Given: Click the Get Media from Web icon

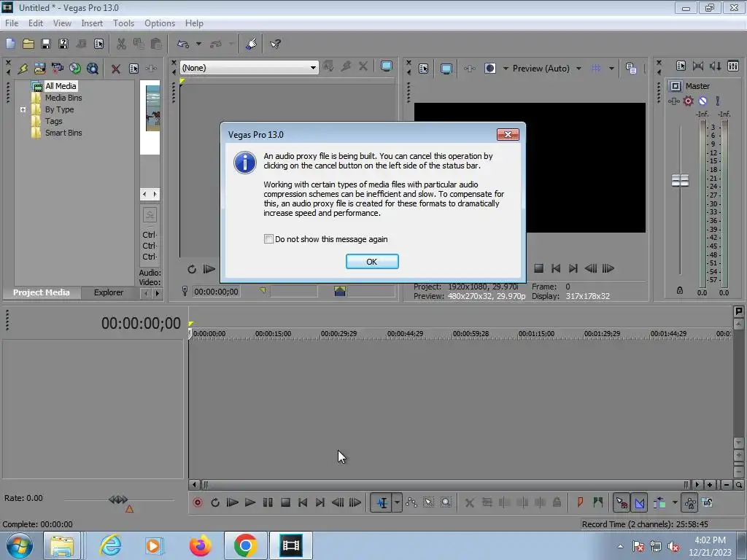Looking at the screenshot, I should [x=93, y=69].
